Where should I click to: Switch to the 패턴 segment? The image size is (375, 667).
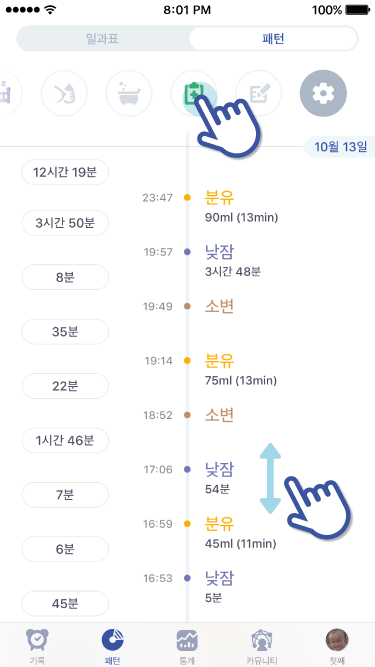click(x=273, y=39)
